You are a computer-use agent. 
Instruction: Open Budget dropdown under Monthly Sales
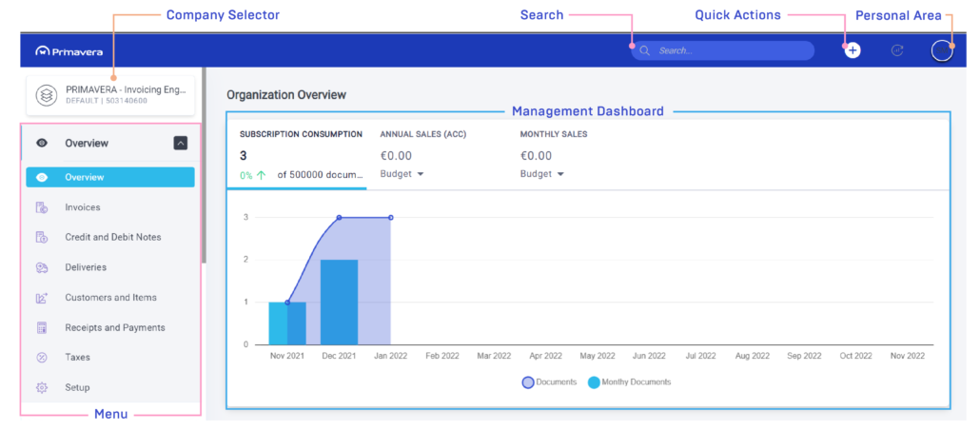(x=542, y=174)
